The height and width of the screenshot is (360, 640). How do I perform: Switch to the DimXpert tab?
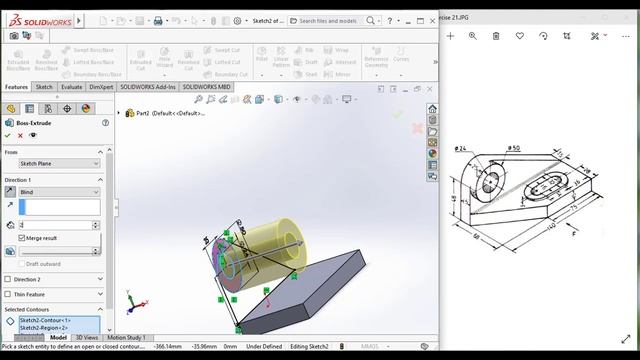[101, 87]
